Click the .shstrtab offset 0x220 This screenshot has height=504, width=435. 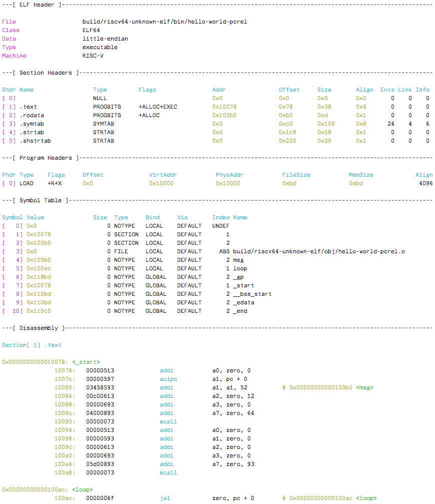[x=287, y=141]
